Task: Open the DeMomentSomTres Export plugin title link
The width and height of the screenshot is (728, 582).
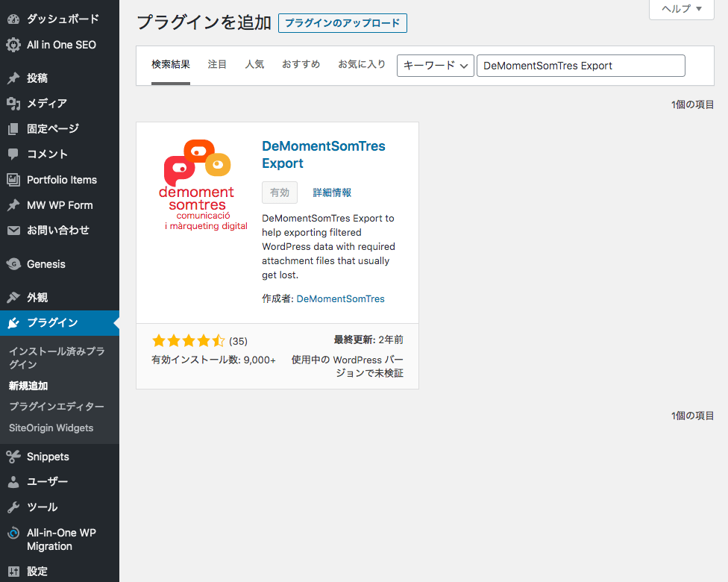Action: 324,154
